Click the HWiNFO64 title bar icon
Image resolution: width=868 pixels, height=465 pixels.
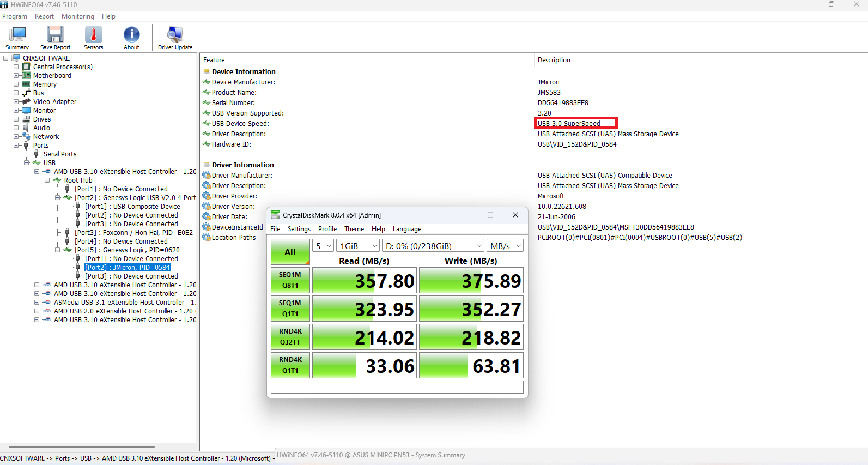4,4
